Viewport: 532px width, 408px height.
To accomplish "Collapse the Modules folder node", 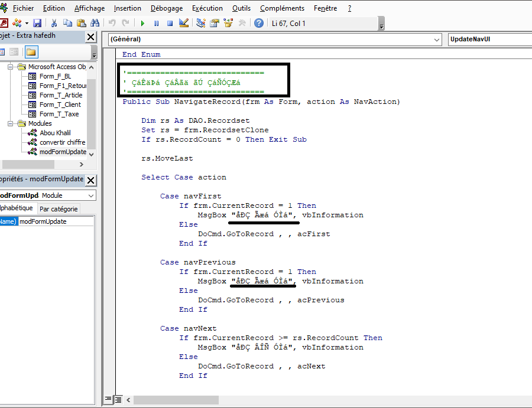I will pyautogui.click(x=11, y=123).
